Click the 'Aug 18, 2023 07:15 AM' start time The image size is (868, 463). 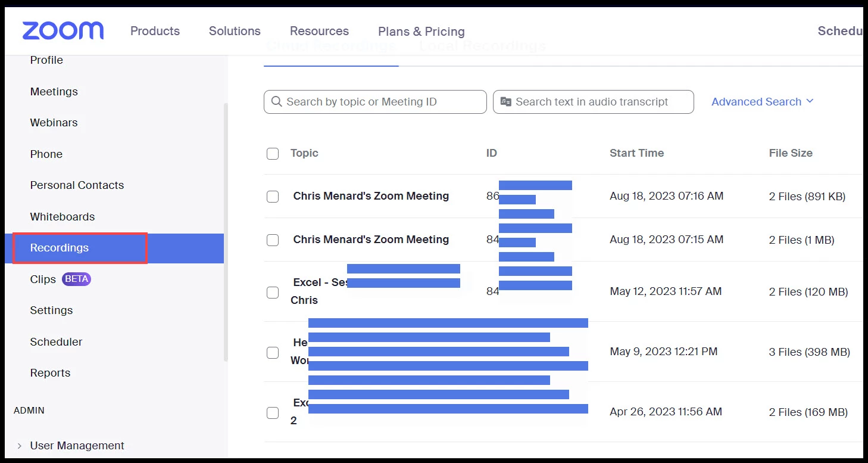[x=667, y=240]
